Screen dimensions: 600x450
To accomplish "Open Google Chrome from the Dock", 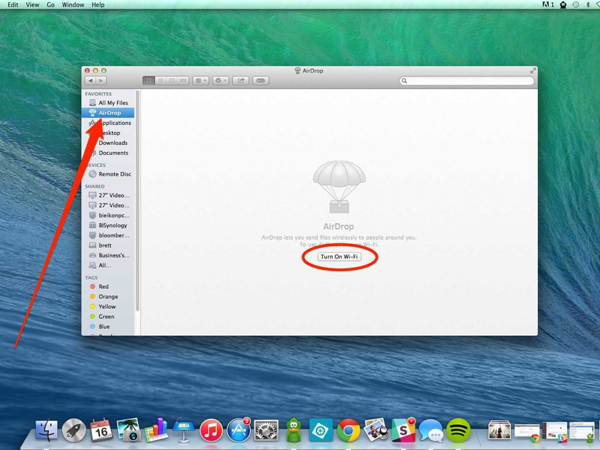I will [348, 430].
